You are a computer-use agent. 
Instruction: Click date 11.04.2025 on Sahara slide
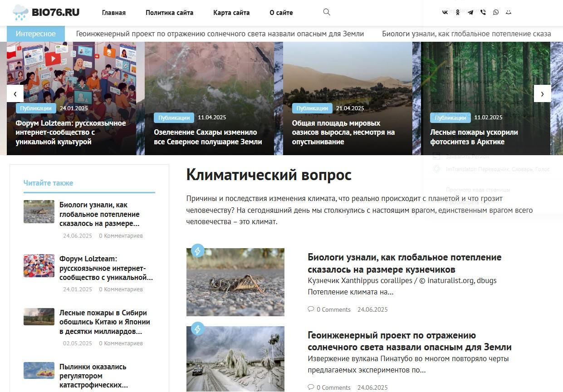click(x=212, y=118)
